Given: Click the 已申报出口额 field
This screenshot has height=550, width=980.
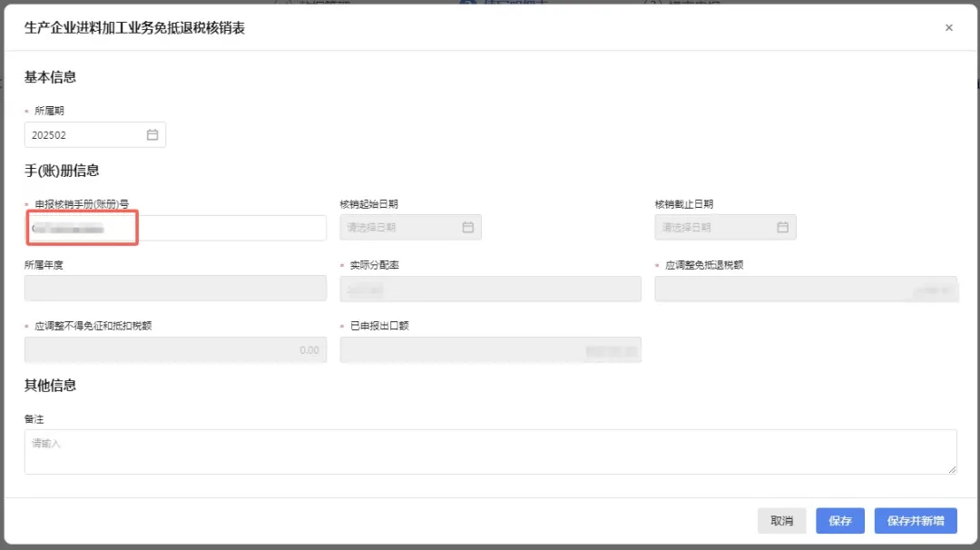Looking at the screenshot, I should pyautogui.click(x=489, y=349).
